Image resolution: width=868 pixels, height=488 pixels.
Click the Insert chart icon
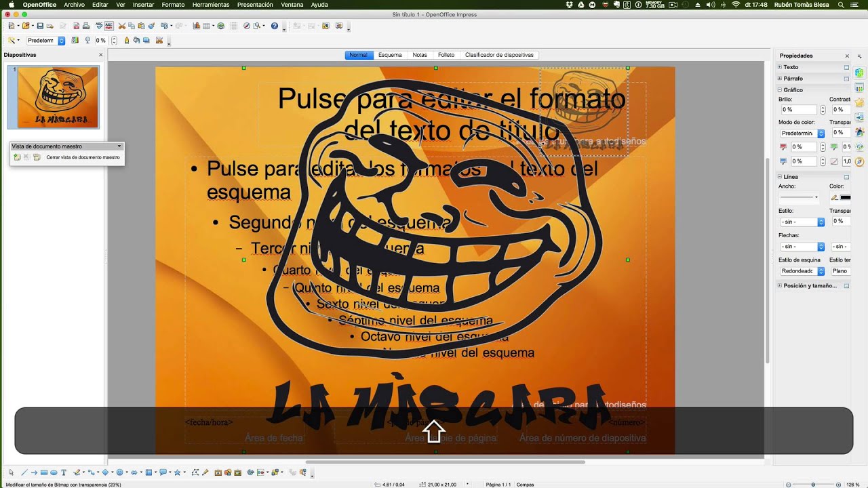coord(197,26)
